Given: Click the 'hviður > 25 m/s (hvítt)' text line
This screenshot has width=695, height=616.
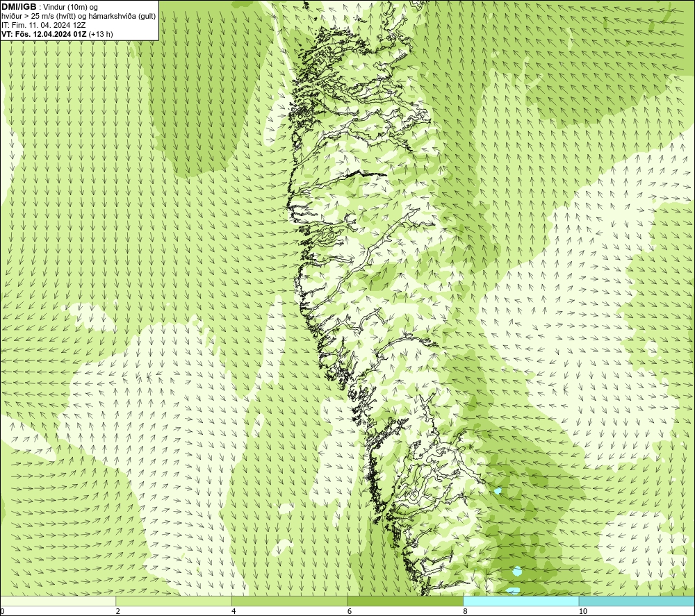Looking at the screenshot, I should click(79, 17).
